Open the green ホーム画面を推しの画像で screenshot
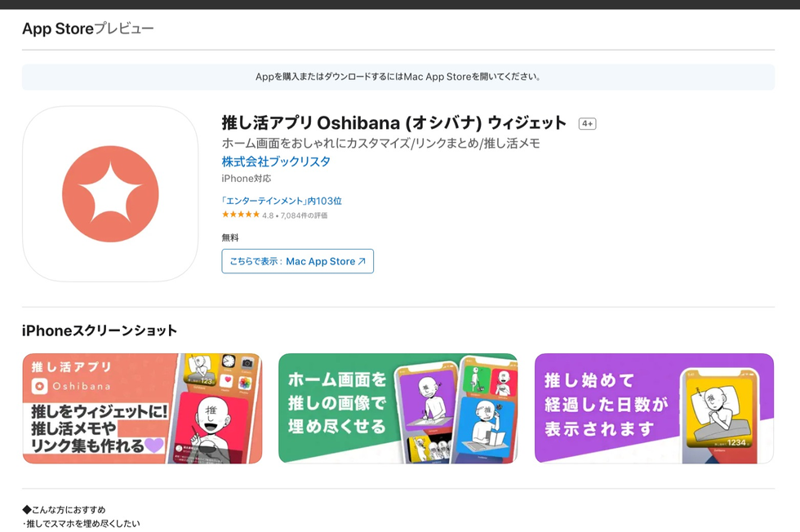 (x=398, y=409)
